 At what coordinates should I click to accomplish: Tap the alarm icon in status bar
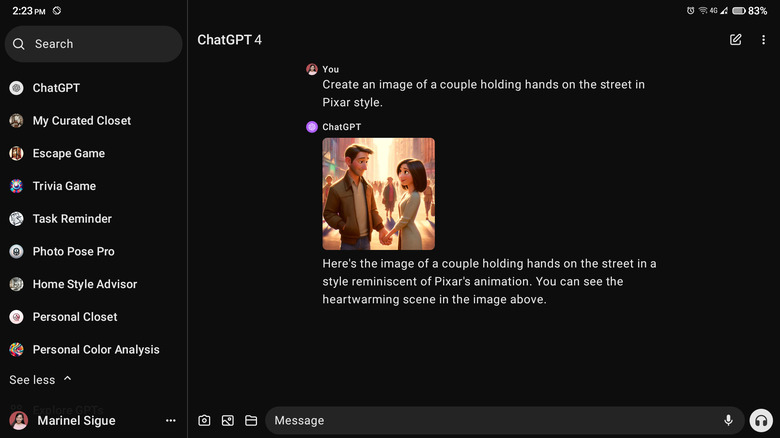tap(690, 10)
